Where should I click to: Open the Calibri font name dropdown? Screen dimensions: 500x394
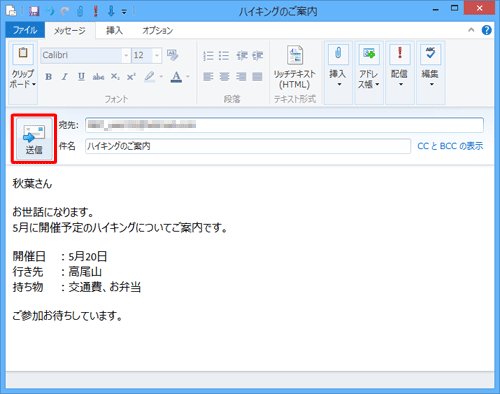[x=126, y=55]
